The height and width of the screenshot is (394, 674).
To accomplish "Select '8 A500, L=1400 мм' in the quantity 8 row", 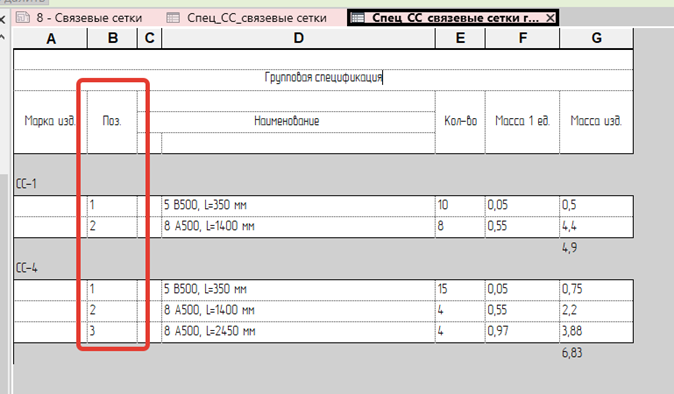I will (x=298, y=226).
